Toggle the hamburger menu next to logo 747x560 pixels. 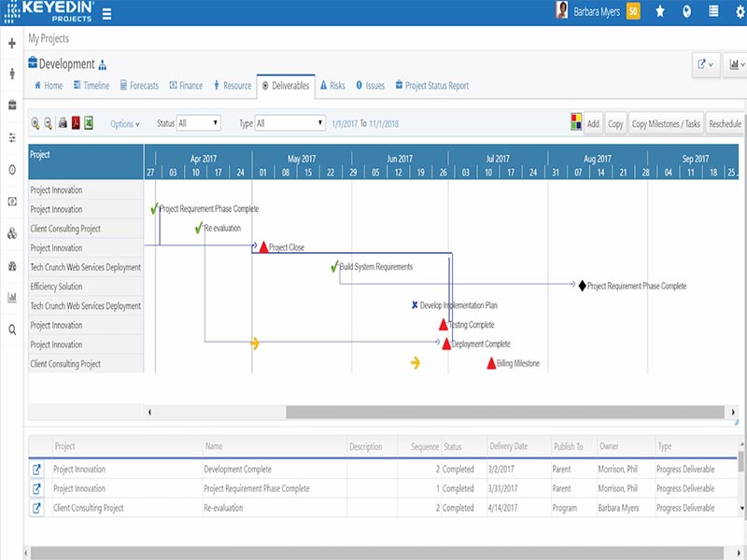[x=106, y=14]
